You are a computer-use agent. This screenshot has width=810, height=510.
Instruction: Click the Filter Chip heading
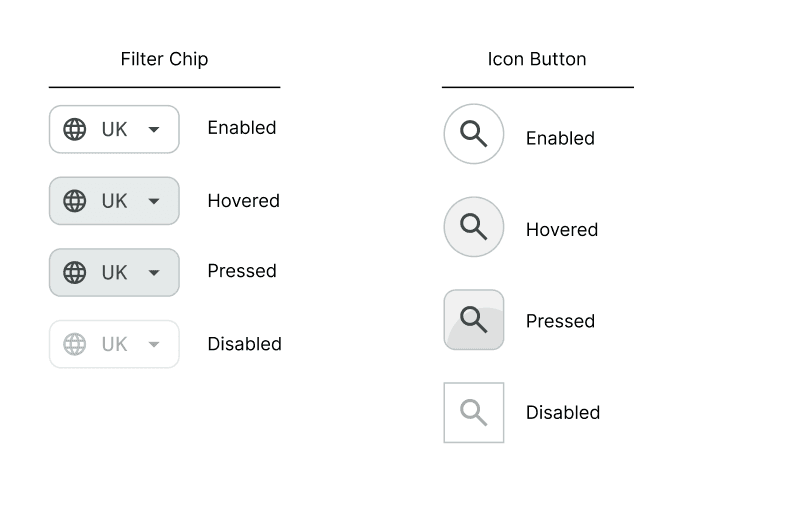(164, 59)
